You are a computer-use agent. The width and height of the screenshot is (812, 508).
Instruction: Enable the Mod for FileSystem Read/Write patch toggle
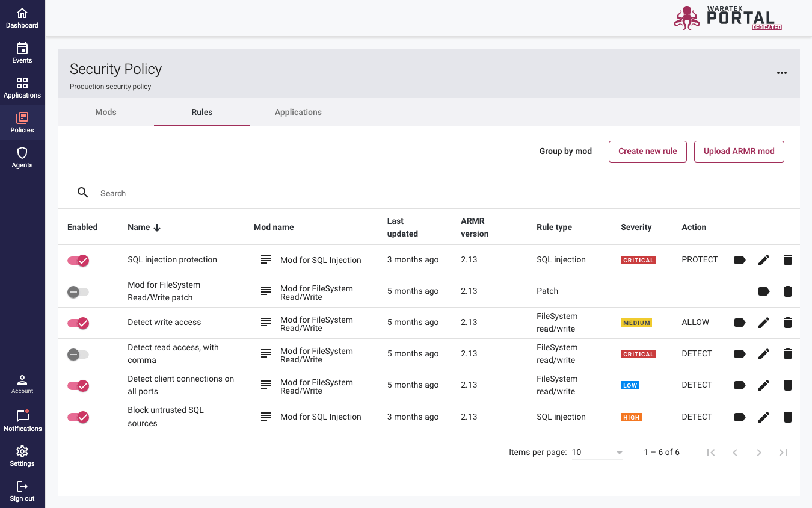pos(78,292)
